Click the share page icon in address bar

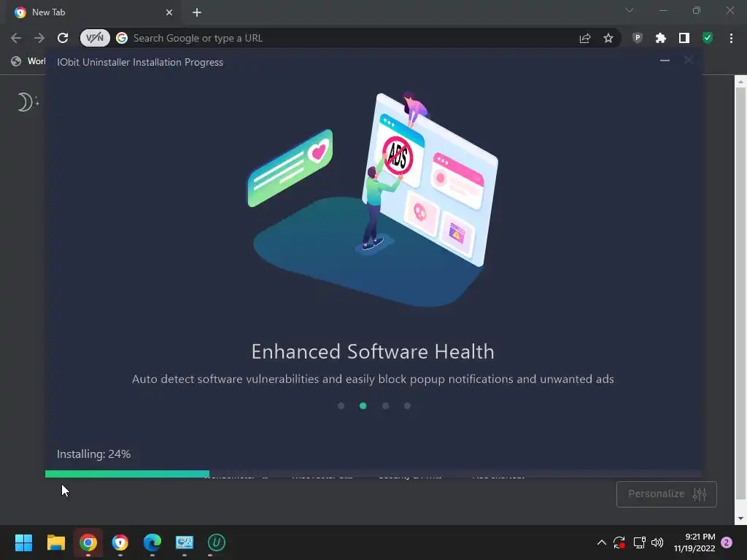585,38
